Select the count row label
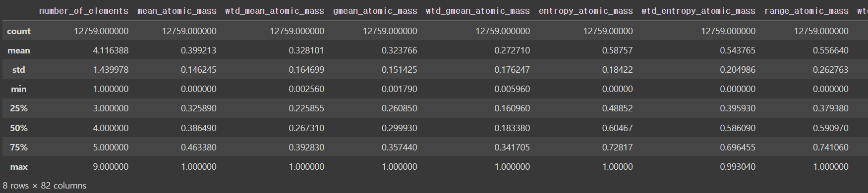 [x=19, y=31]
